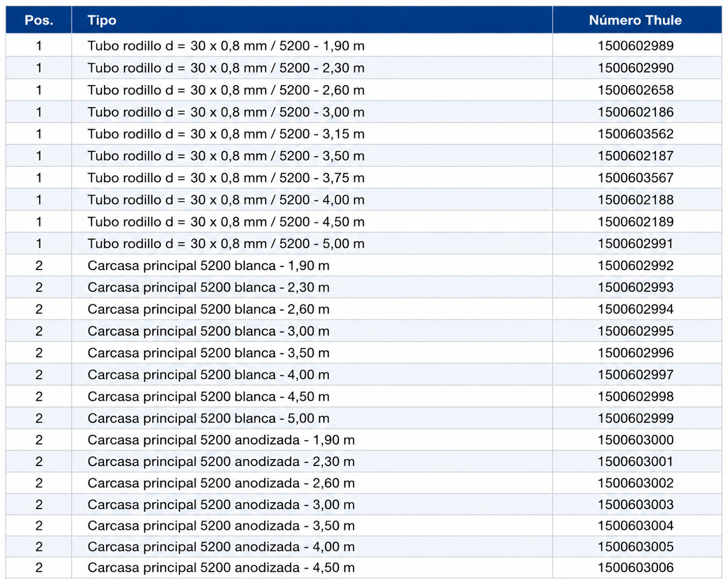Select part number 1500603006

pyautogui.click(x=636, y=568)
